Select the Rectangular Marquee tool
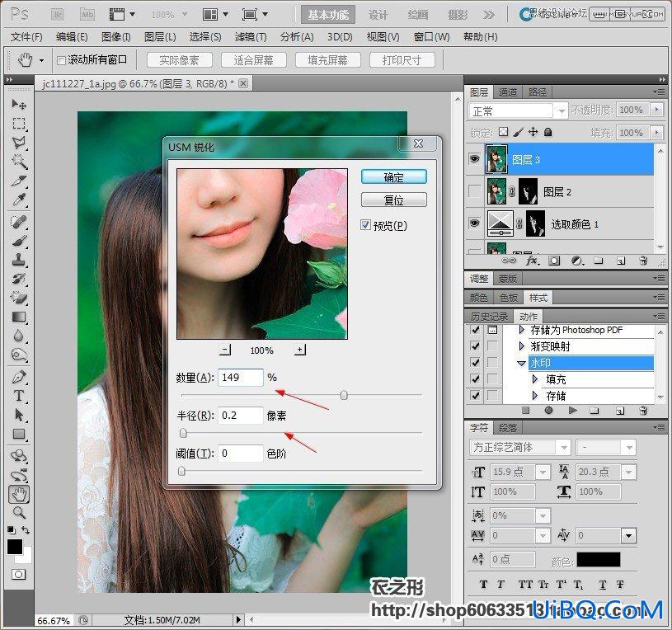Screen dimensions: 672x630 click(x=18, y=124)
